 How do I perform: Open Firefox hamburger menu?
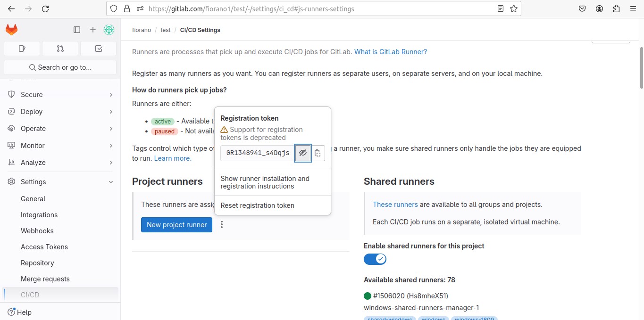633,8
